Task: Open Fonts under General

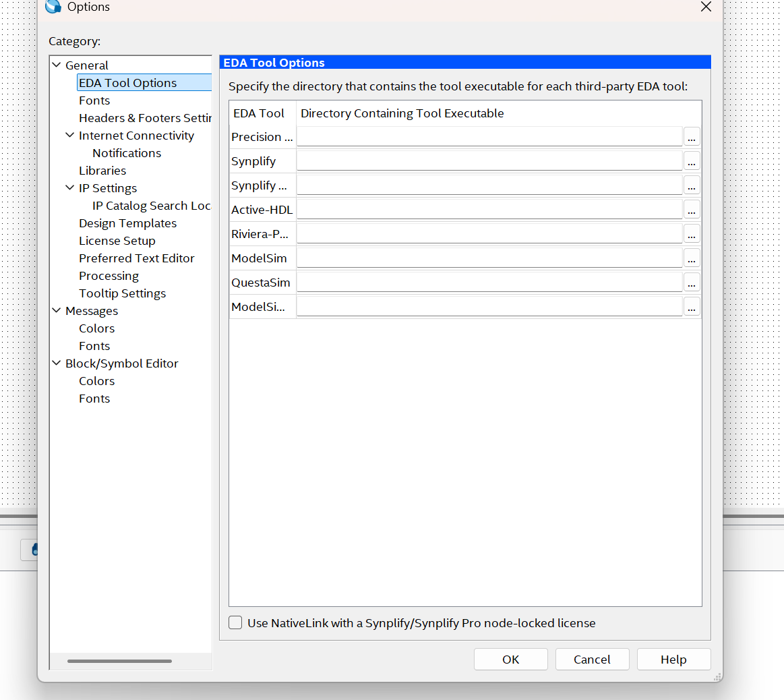Action: tap(94, 100)
